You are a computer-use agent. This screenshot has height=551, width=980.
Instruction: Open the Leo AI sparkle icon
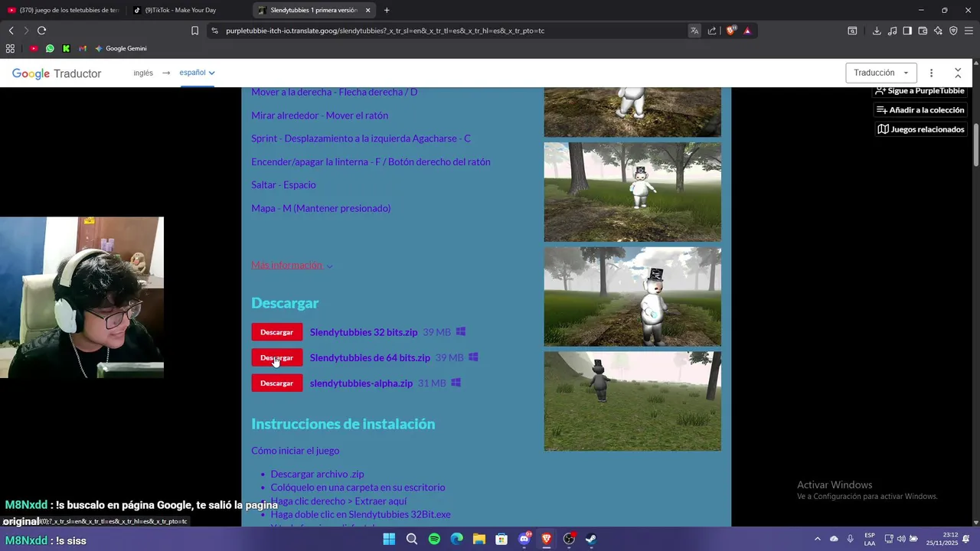938,31
